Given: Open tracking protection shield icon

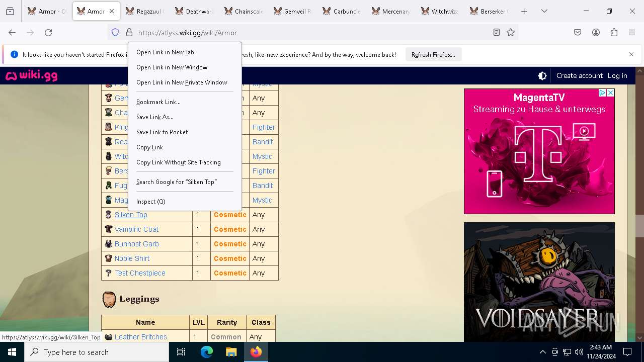Looking at the screenshot, I should [115, 32].
